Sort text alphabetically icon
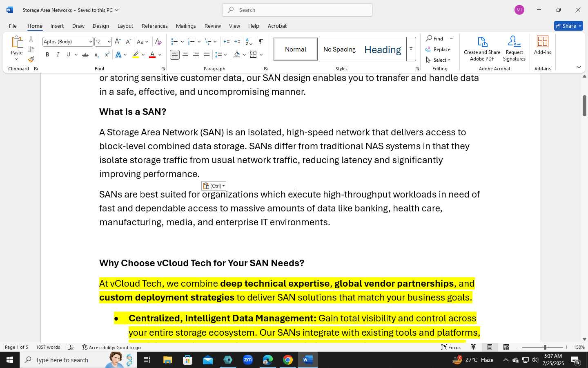This screenshot has height=368, width=588. coord(249,42)
